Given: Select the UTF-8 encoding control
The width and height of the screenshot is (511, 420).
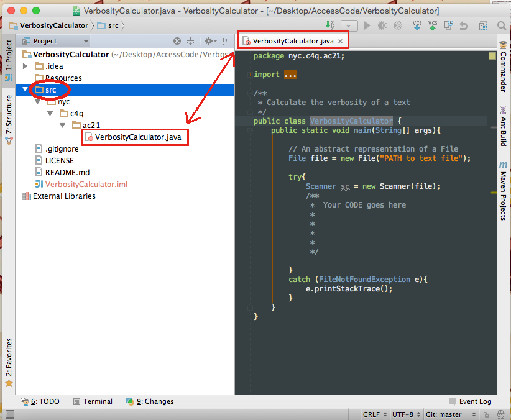Looking at the screenshot, I should click(405, 414).
